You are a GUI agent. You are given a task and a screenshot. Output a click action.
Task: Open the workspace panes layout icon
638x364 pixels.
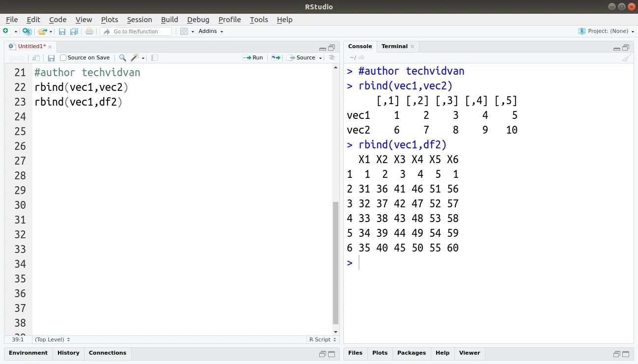tap(185, 31)
